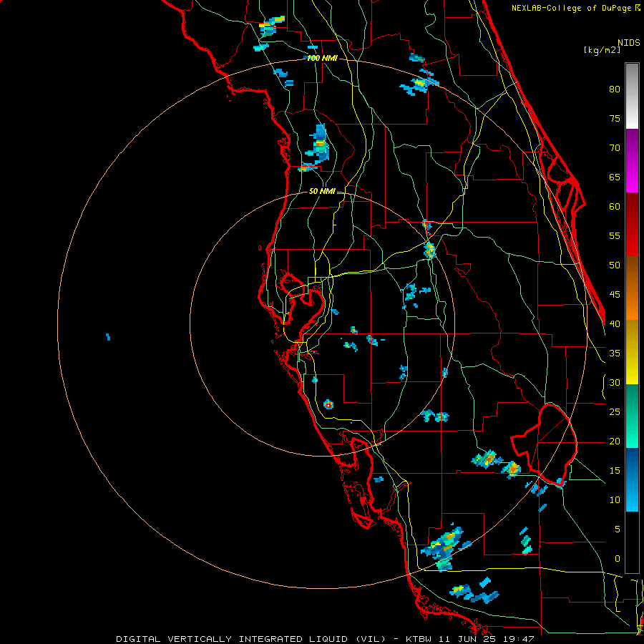Pick the brown-orange segment of the color scale
The width and height of the screenshot is (644, 644).
coord(632,288)
